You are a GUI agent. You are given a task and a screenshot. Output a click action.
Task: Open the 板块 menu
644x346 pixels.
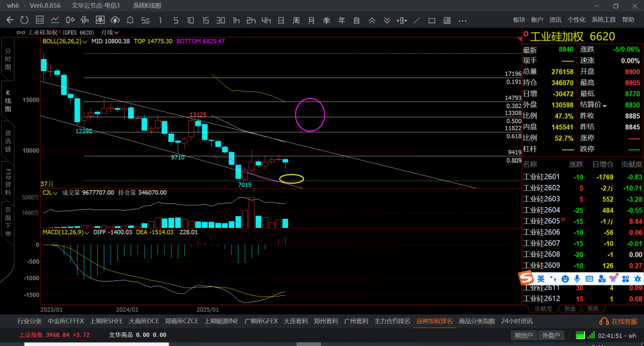point(519,20)
